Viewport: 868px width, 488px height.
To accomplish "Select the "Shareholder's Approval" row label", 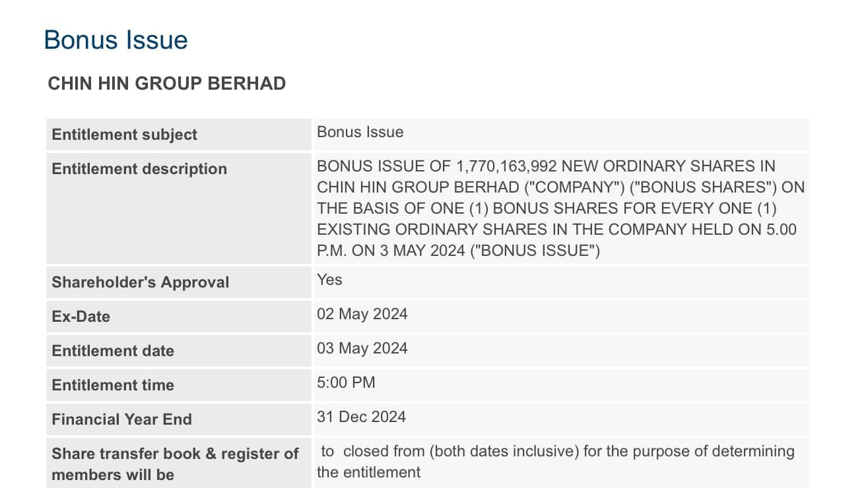I will pos(140,282).
